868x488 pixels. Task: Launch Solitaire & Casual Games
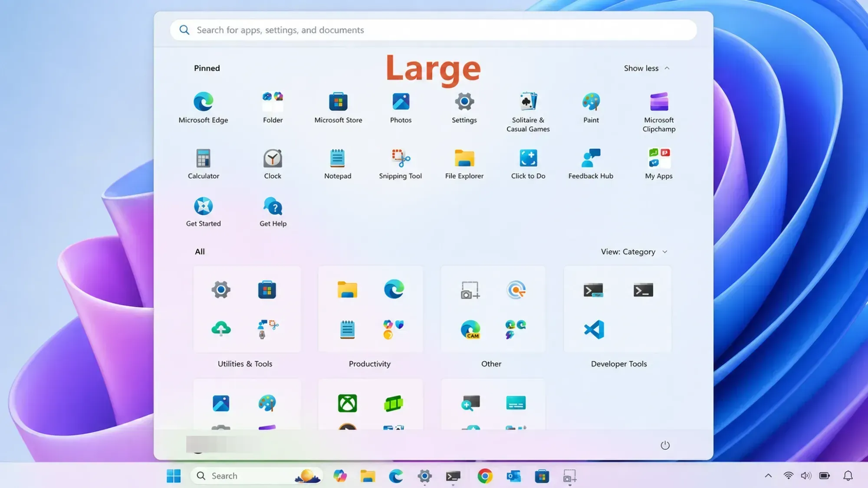click(x=528, y=112)
